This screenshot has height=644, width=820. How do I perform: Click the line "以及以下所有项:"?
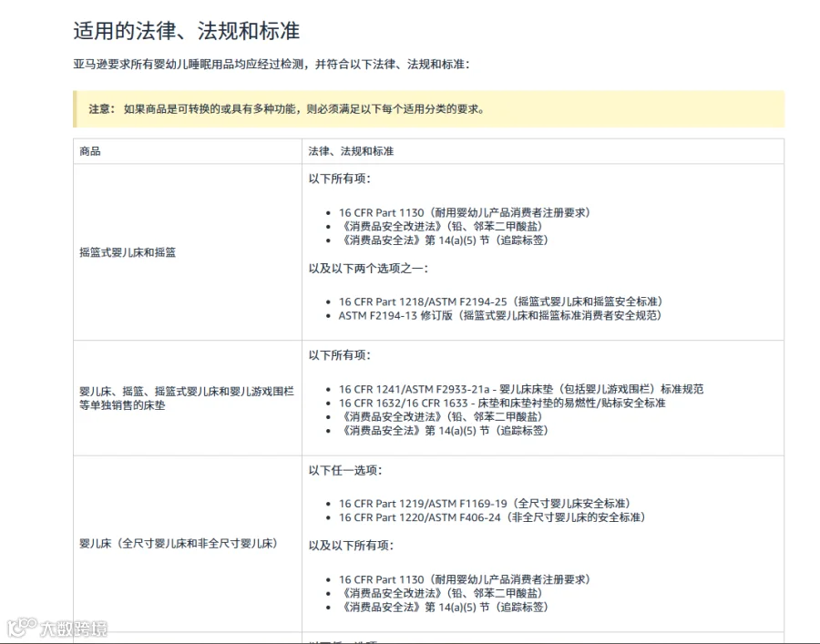[x=351, y=546]
